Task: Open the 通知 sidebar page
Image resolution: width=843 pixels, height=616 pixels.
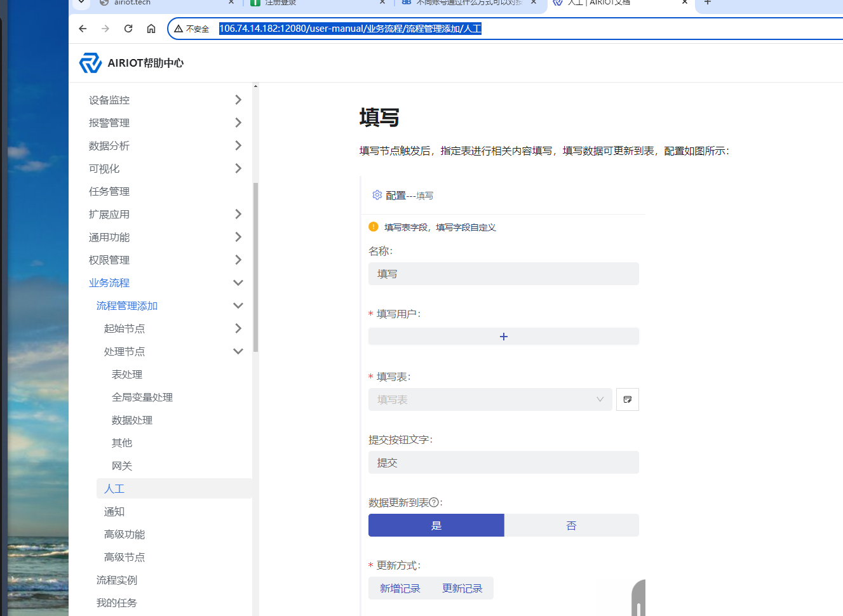Action: 114,511
